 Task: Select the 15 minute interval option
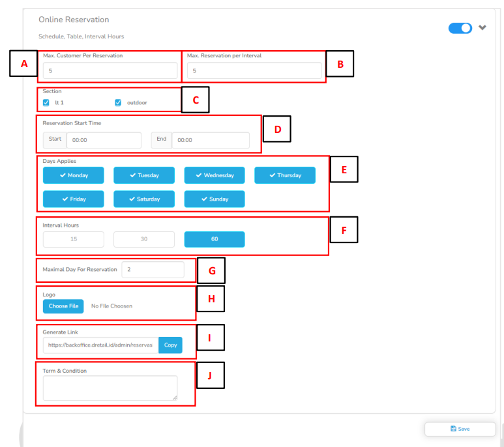74,240
